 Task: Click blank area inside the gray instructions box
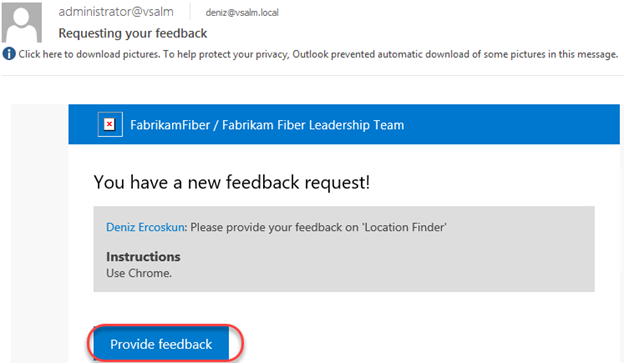[x=382, y=265]
